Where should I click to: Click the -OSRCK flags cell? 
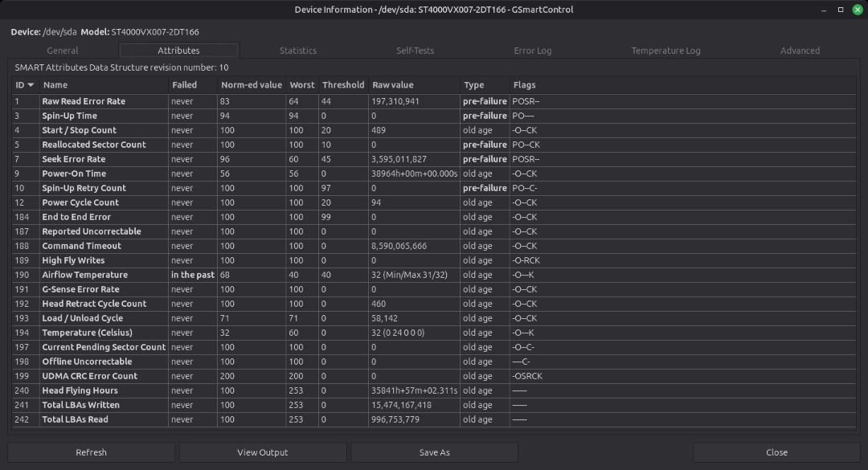[527, 376]
